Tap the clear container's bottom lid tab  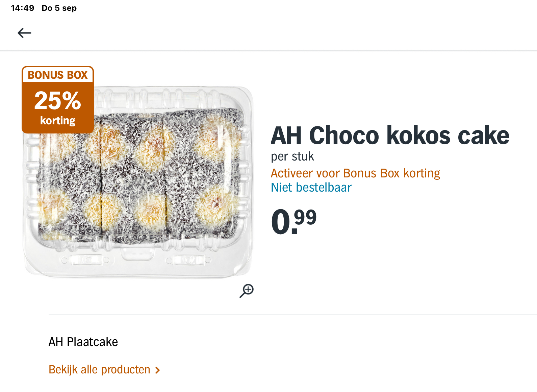138,254
